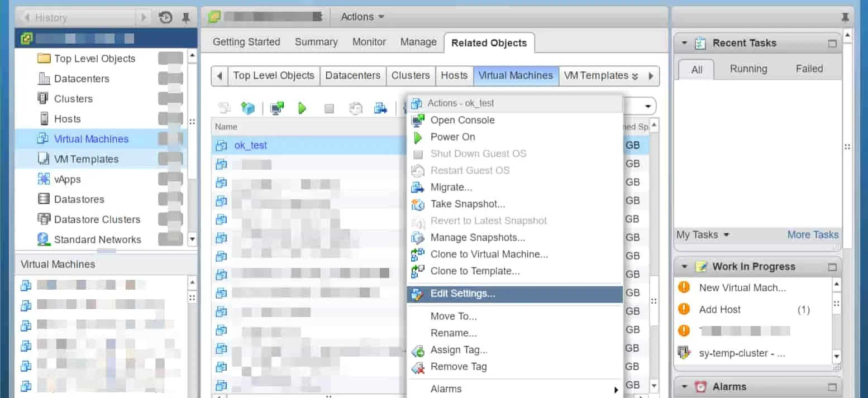Collapse the Alarms panel triangle
The width and height of the screenshot is (868, 398).
[684, 387]
